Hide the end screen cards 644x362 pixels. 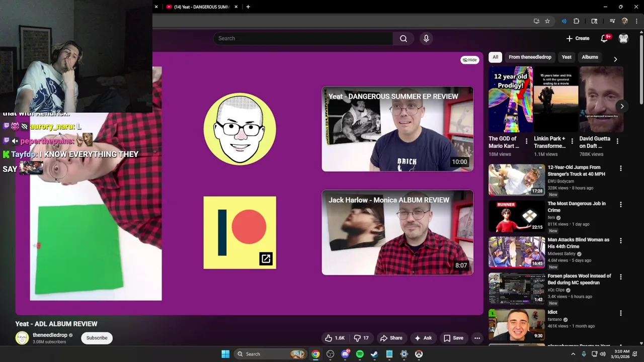[x=470, y=60]
